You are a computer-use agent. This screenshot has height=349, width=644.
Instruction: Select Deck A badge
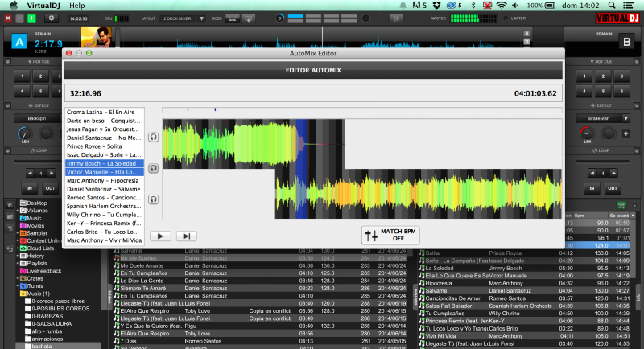[x=19, y=42]
